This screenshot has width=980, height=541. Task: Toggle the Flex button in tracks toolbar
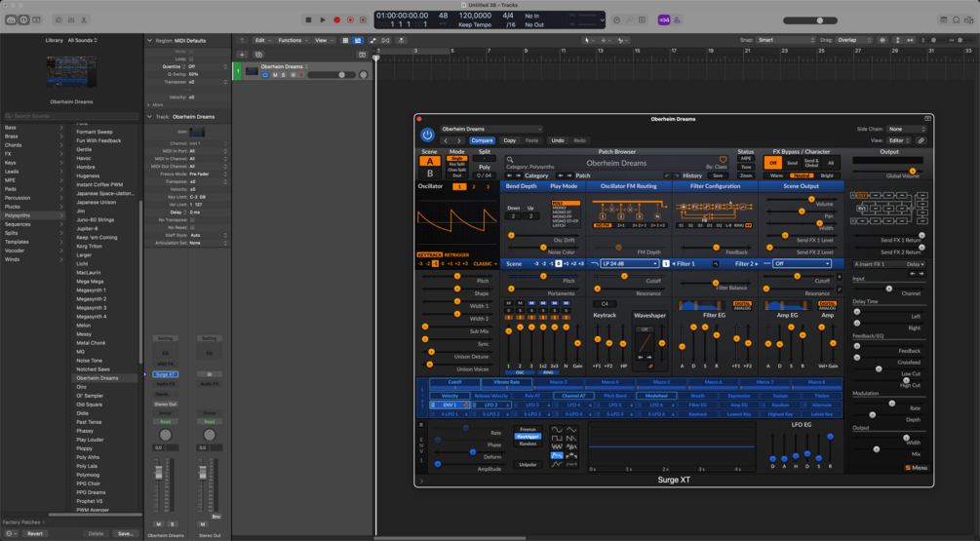pos(385,40)
